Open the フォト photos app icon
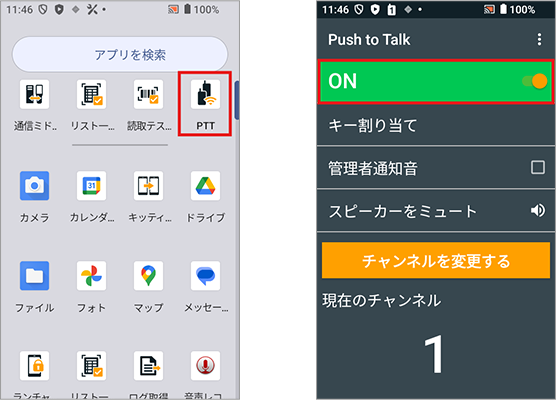 click(x=91, y=276)
